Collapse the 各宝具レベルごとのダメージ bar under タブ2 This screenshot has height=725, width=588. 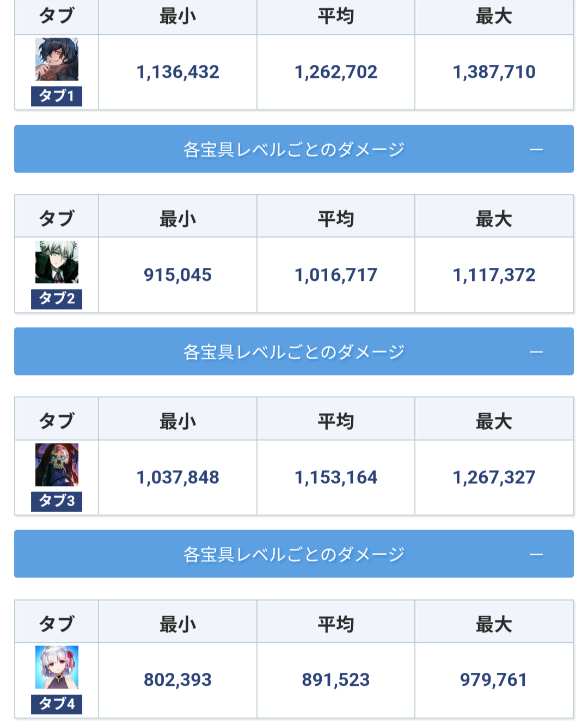tap(294, 352)
